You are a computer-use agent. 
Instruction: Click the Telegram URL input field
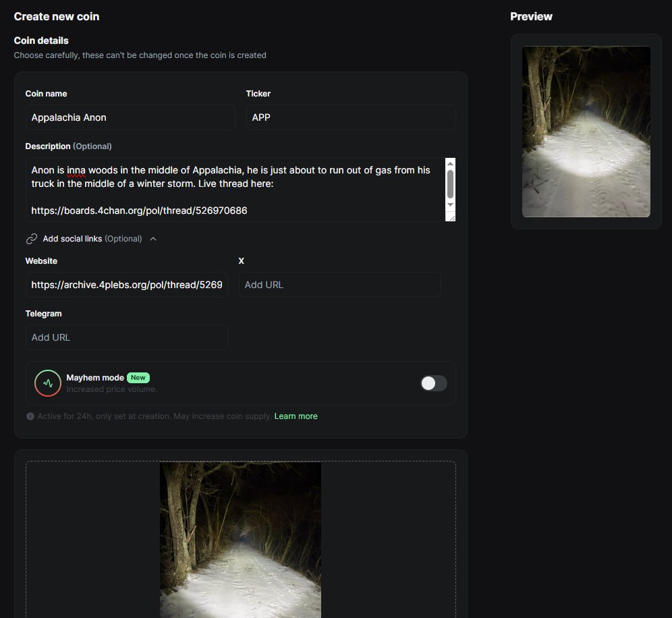(126, 338)
